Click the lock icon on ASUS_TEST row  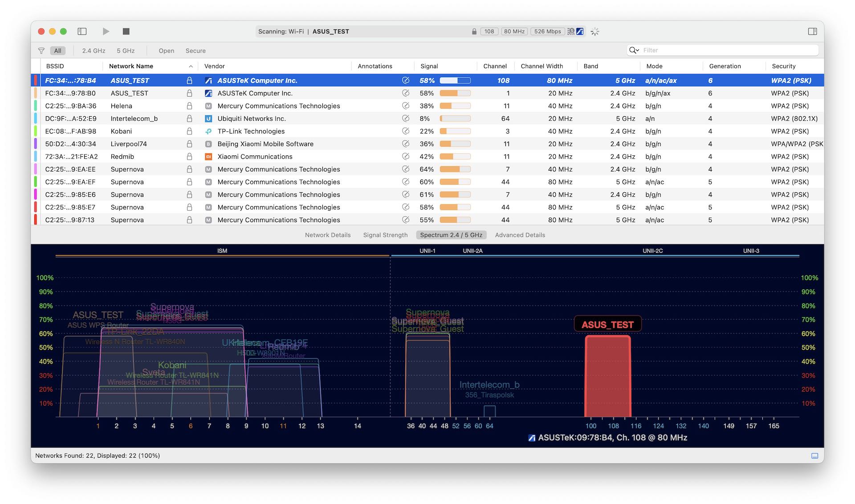pyautogui.click(x=189, y=81)
